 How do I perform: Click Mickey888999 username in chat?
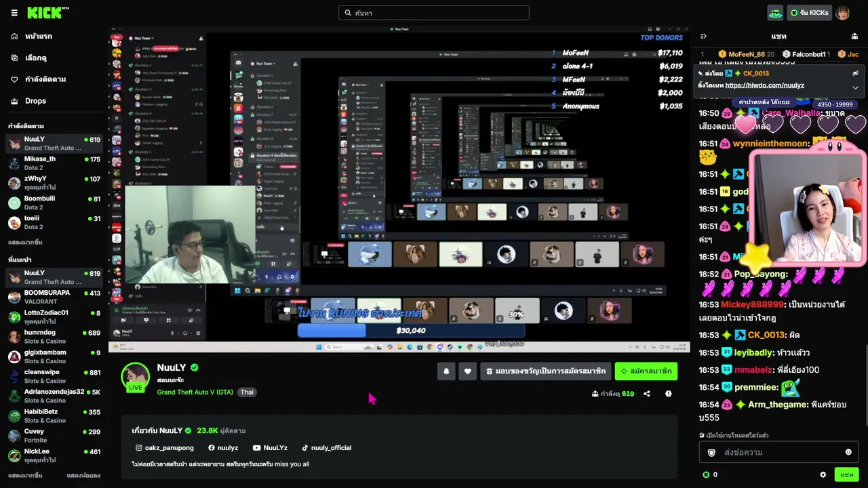pos(752,305)
